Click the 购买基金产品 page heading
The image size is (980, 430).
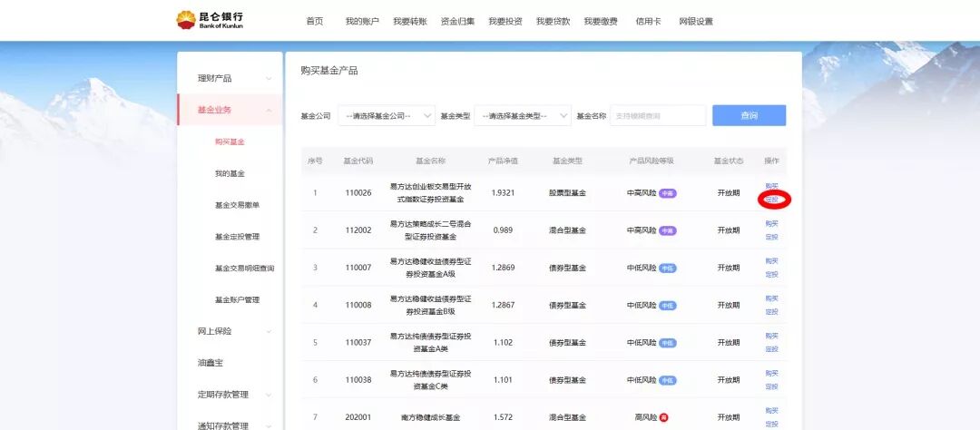(329, 71)
